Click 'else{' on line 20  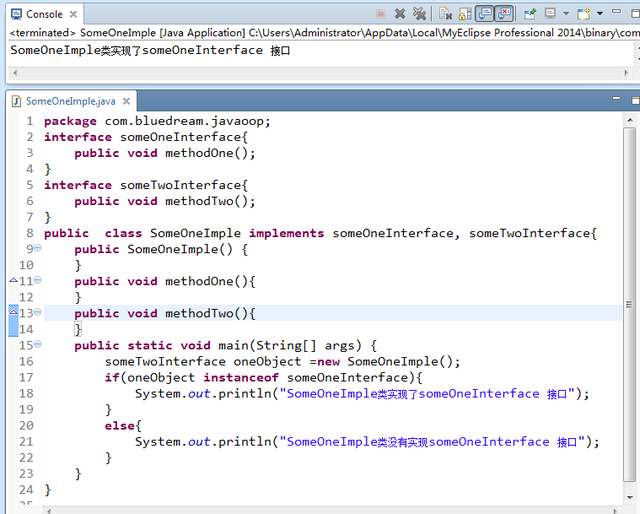point(123,426)
